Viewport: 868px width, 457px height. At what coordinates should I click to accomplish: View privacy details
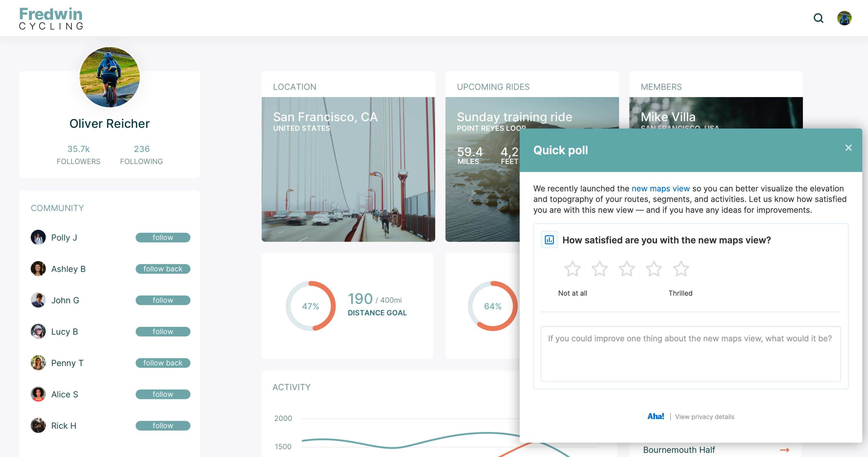705,416
